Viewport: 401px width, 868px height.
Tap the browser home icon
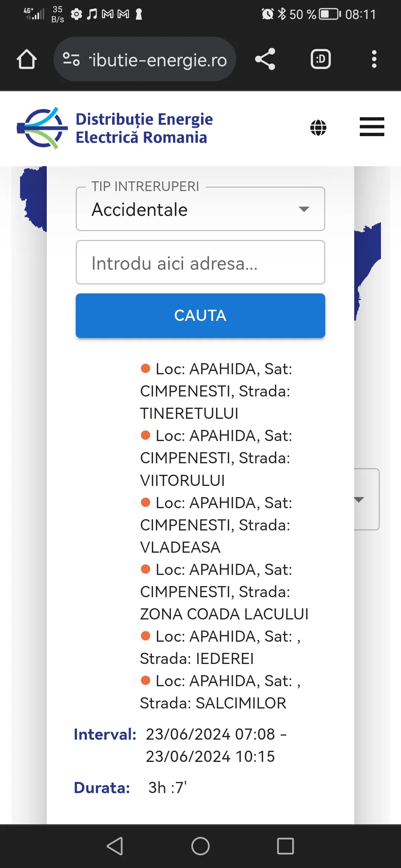(x=27, y=59)
